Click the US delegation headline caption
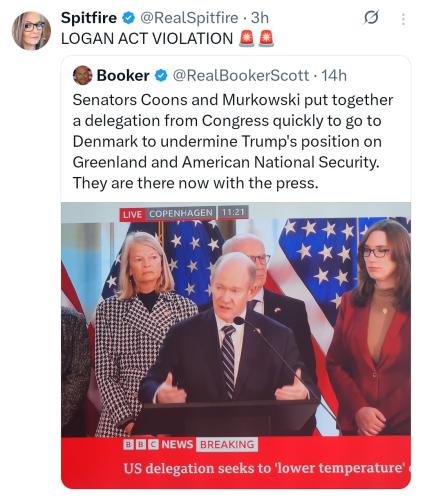Image resolution: width=423 pixels, height=500 pixels. click(x=267, y=468)
